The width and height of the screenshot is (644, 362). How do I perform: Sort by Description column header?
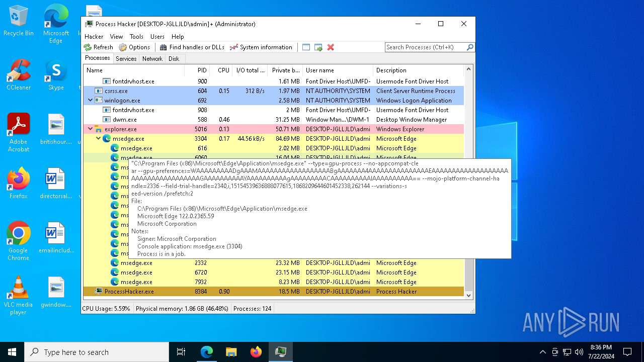pos(418,70)
